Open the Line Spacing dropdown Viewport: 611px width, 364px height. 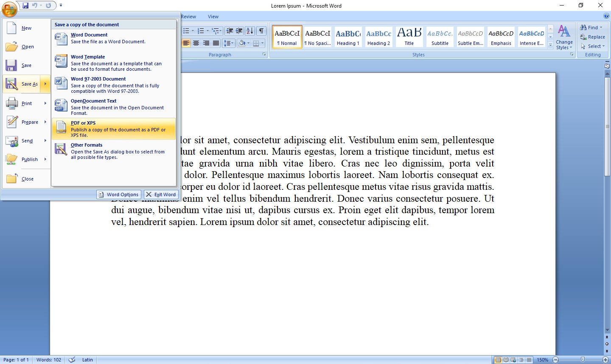click(x=229, y=43)
